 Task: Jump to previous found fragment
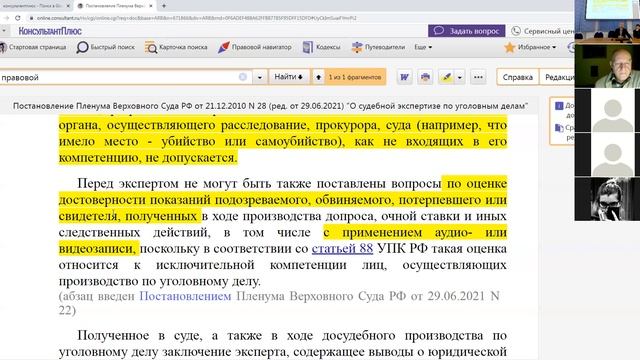click(x=318, y=77)
